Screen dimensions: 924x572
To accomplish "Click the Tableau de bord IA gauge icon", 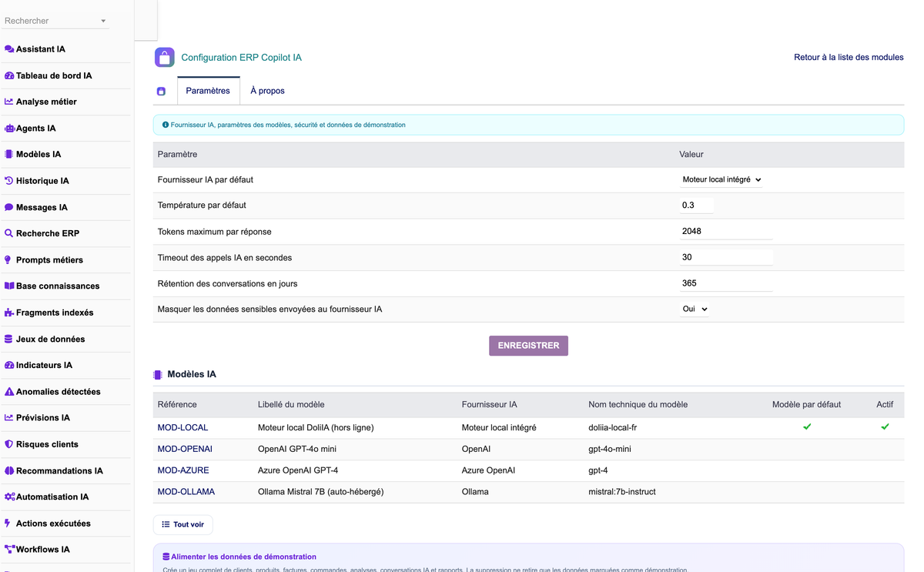I will pos(9,75).
